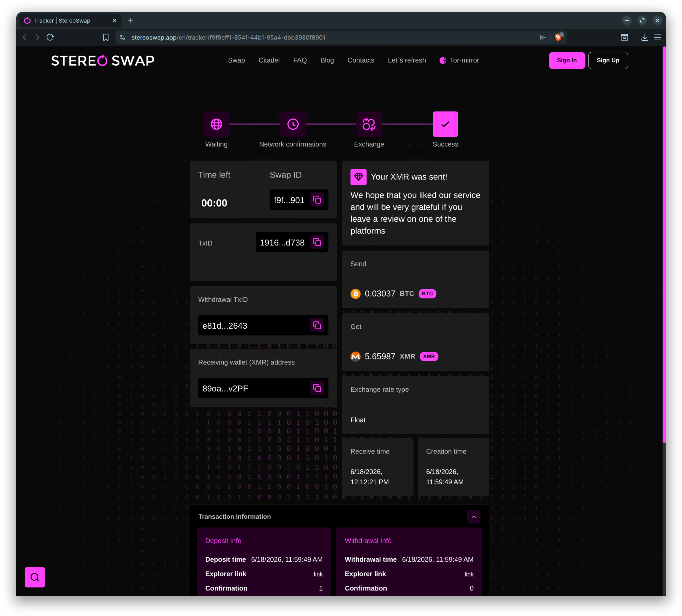Copy the Swap ID f9f...901
The image size is (682, 616).
coord(317,200)
